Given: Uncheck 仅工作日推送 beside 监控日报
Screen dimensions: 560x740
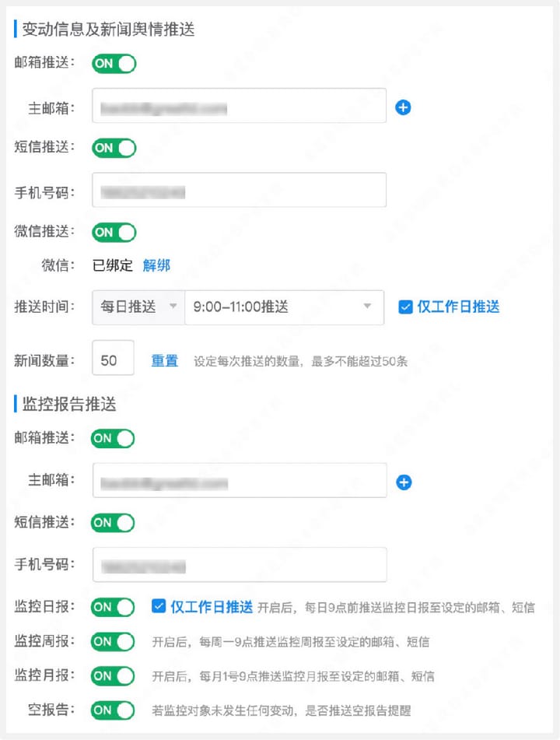Looking at the screenshot, I should (x=159, y=607).
